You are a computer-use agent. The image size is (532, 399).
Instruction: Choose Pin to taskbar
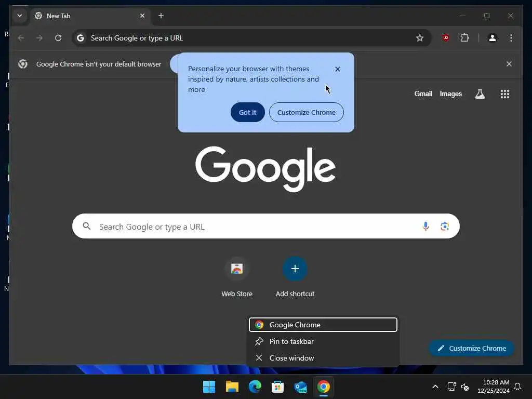[x=323, y=341]
